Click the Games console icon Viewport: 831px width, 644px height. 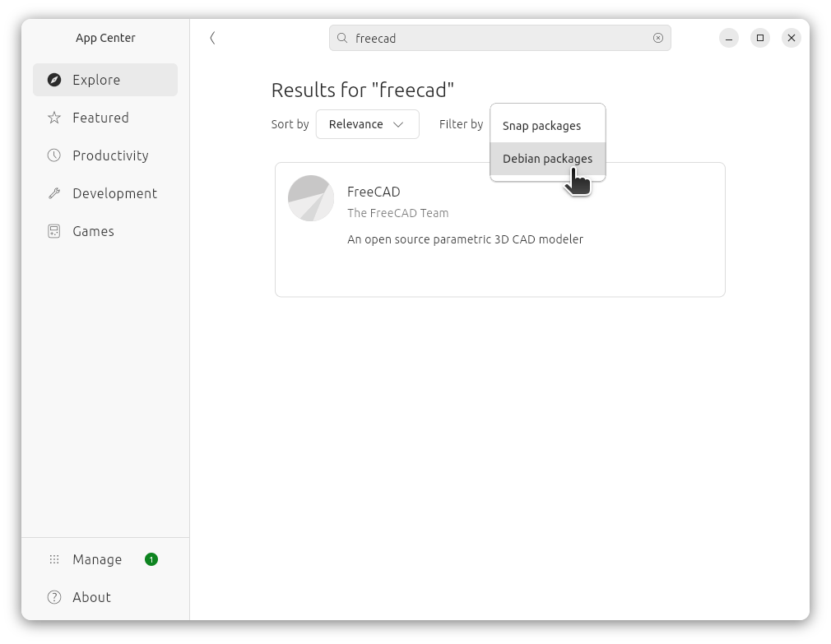(54, 231)
